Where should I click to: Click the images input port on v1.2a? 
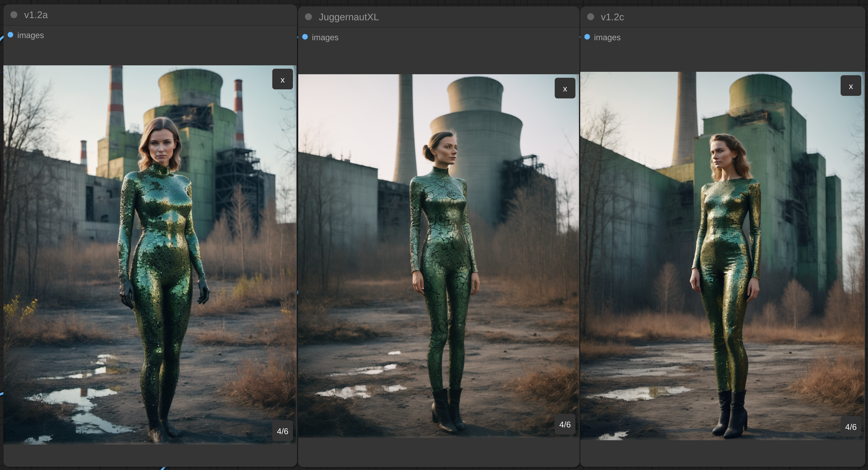pos(10,35)
